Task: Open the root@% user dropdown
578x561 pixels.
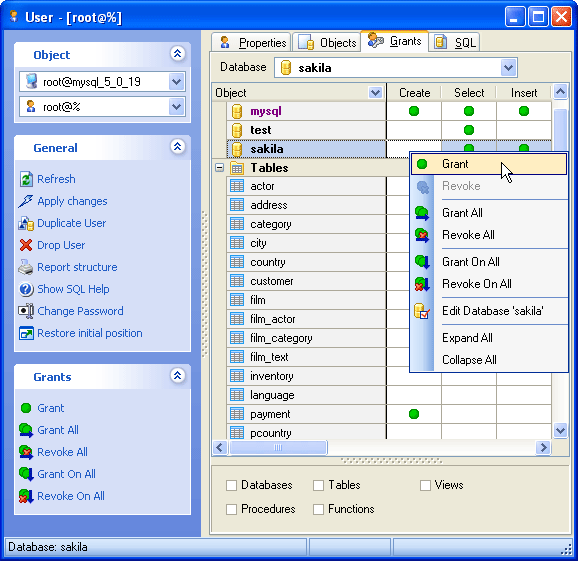Action: (x=177, y=107)
